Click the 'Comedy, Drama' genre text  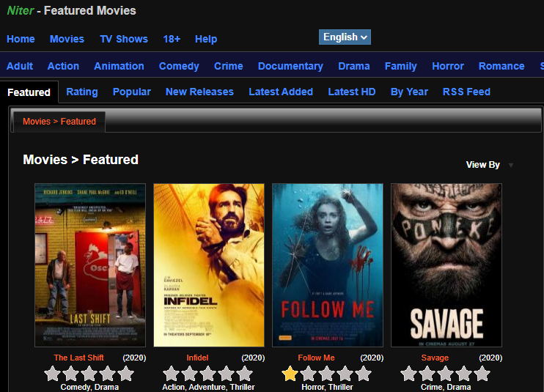coord(89,387)
